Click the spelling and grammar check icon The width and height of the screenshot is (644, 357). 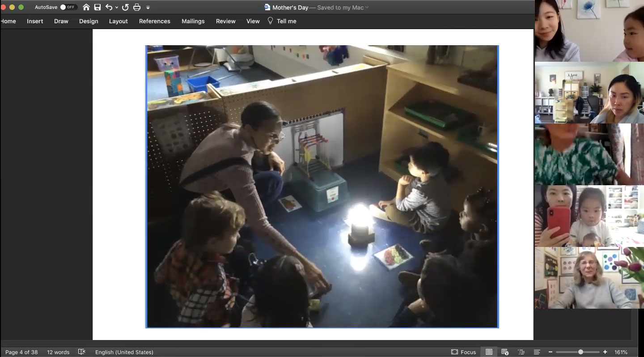point(82,352)
